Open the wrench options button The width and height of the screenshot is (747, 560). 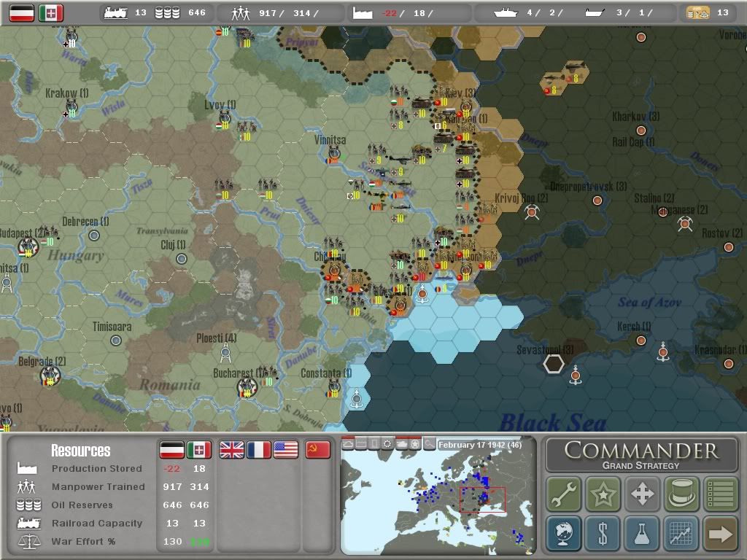click(564, 494)
